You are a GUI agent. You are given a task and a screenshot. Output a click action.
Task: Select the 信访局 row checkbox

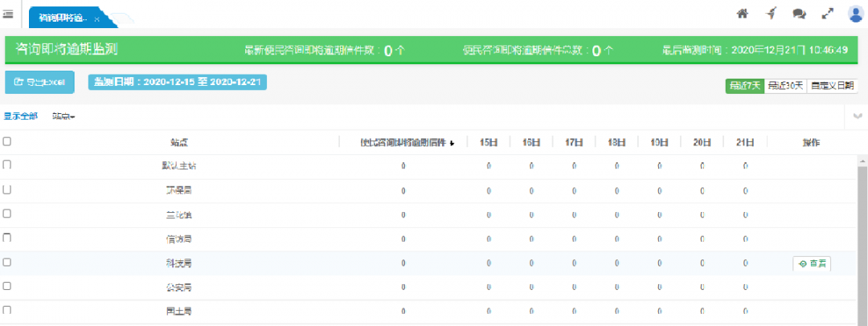click(x=7, y=238)
